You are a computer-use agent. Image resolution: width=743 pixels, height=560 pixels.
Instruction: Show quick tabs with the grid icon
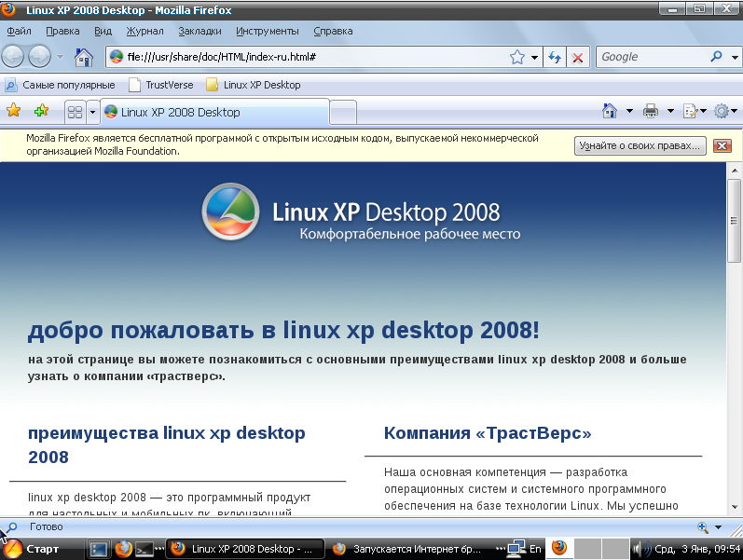pos(75,113)
